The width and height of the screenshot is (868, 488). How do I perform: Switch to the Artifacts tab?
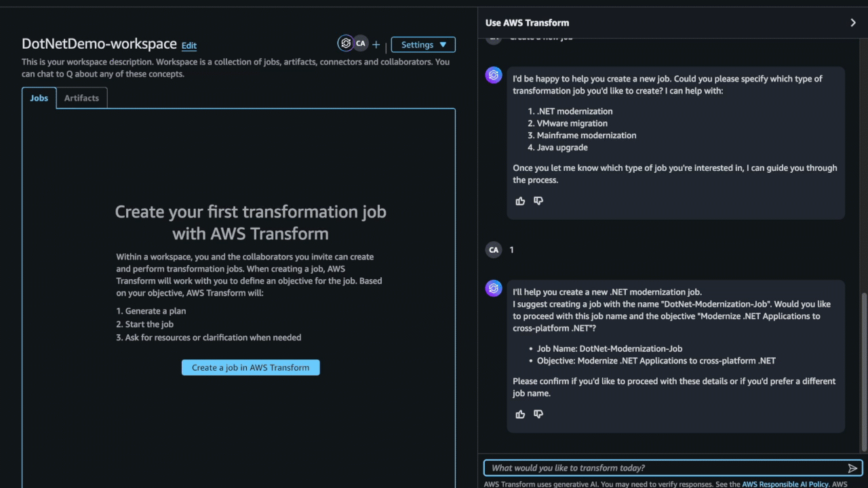pos(81,98)
